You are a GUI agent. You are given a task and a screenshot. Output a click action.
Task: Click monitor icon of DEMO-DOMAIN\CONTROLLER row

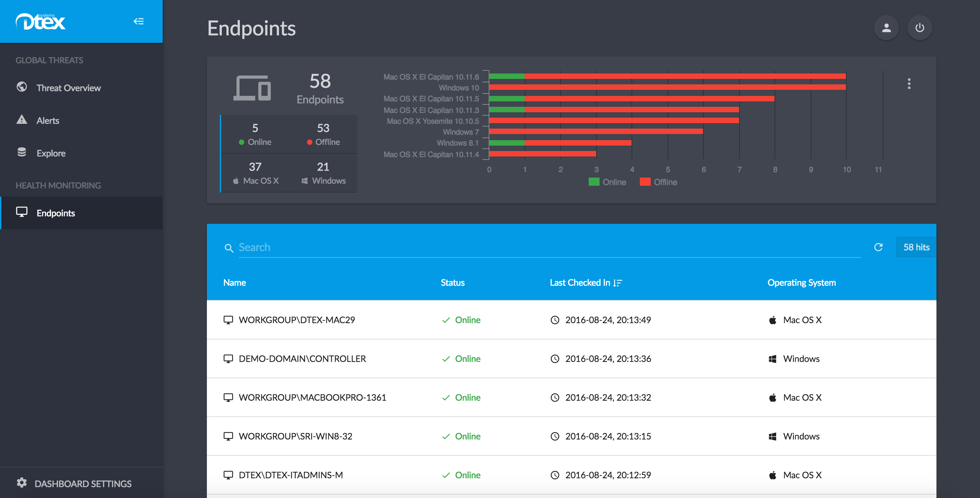tap(228, 359)
